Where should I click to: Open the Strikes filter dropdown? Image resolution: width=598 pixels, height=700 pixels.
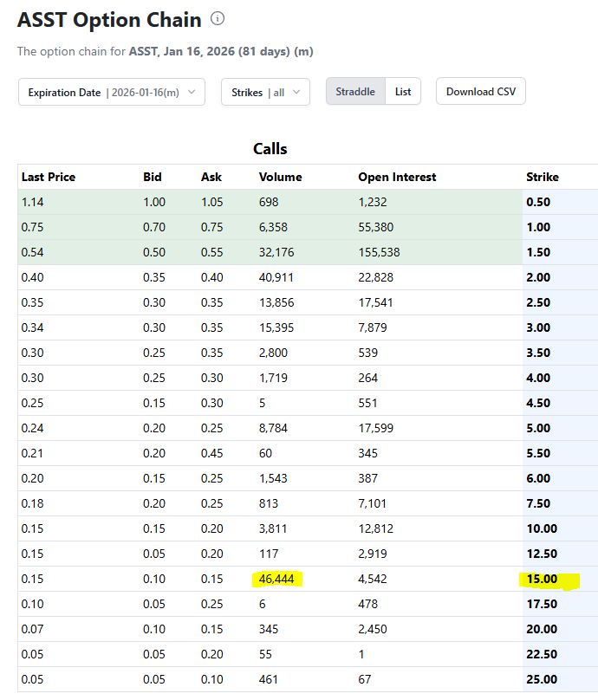pyautogui.click(x=265, y=93)
